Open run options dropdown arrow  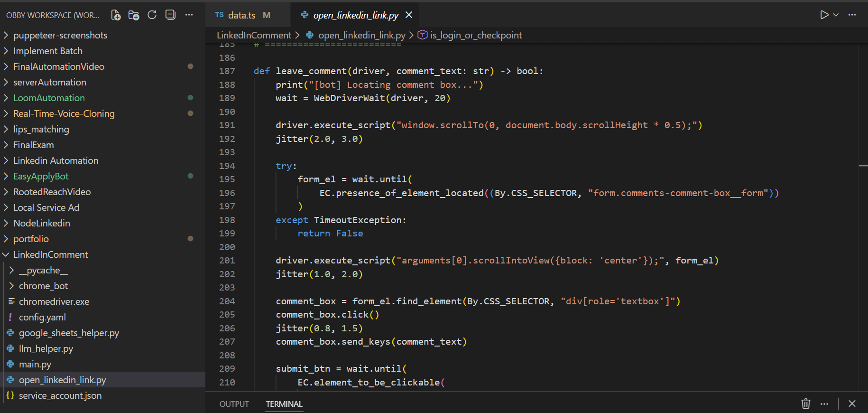(x=836, y=15)
